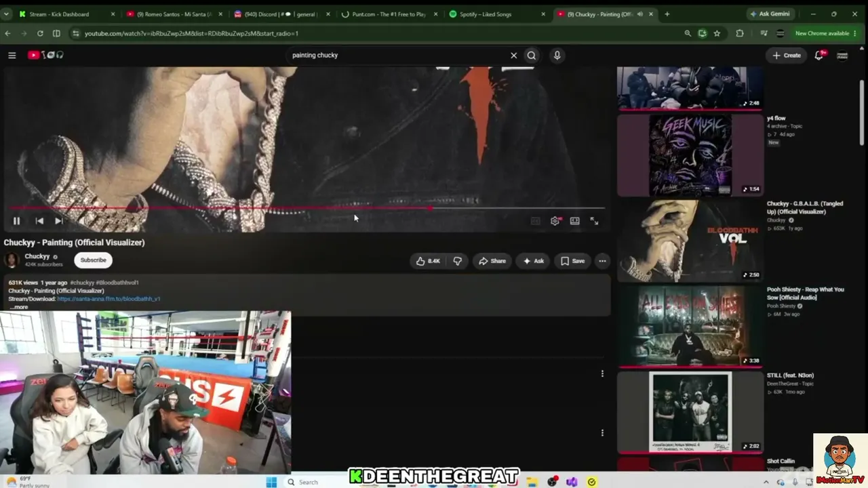
Task: Run the YouTube search magnifier button
Action: click(x=532, y=56)
